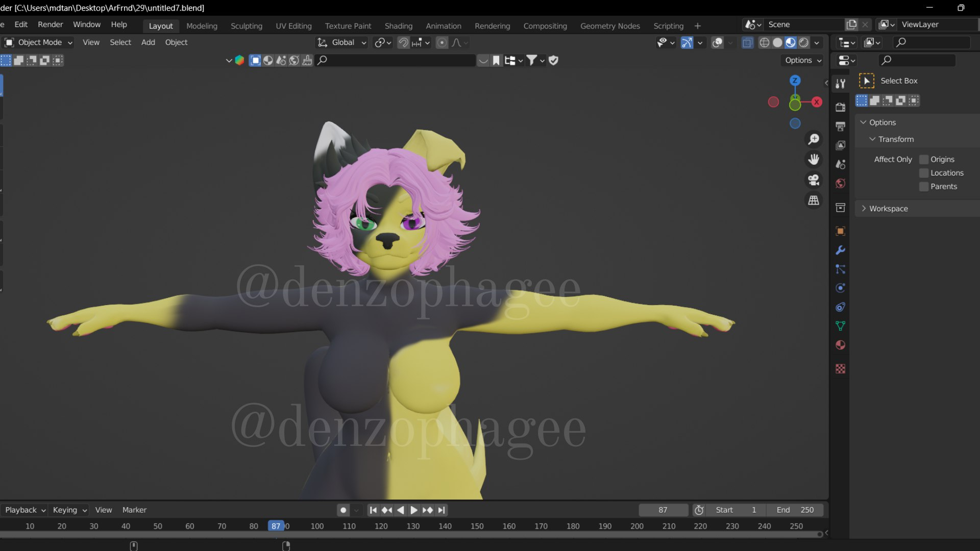
Task: Toggle camera view icon
Action: (814, 180)
